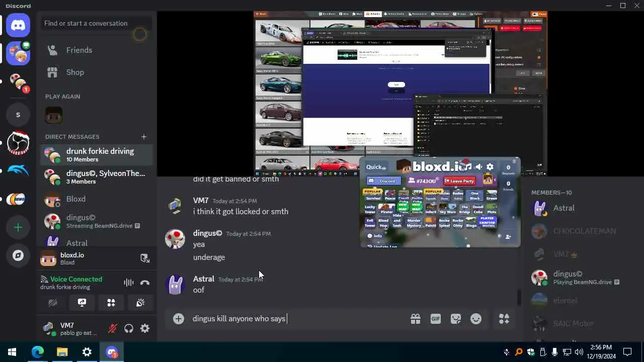Open Discord home direct messages icon

click(18, 25)
